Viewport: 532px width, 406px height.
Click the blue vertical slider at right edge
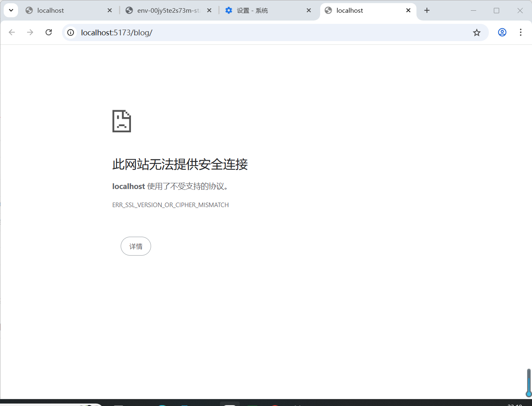[x=529, y=382]
